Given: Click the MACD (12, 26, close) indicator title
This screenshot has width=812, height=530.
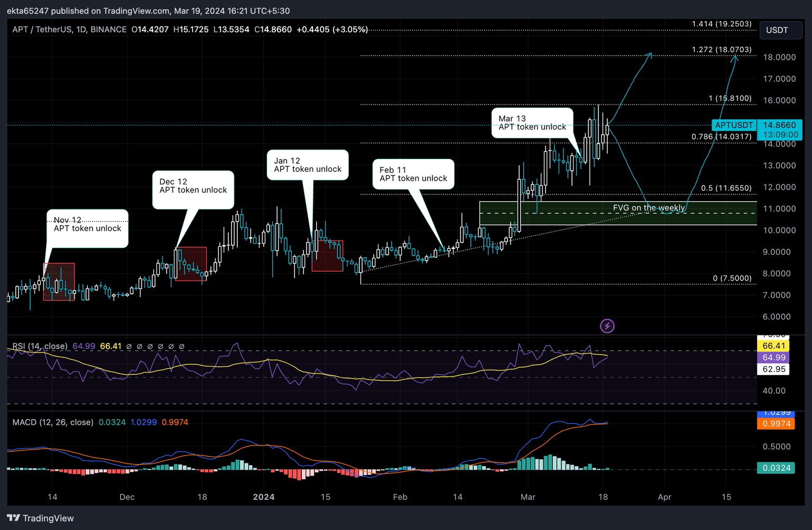Looking at the screenshot, I should coord(53,422).
